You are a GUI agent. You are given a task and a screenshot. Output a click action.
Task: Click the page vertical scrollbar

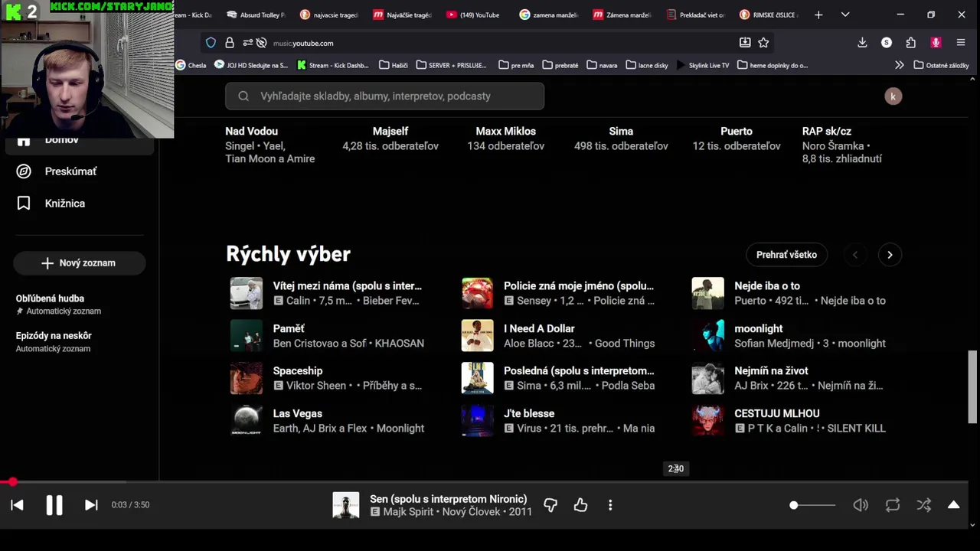tap(972, 386)
